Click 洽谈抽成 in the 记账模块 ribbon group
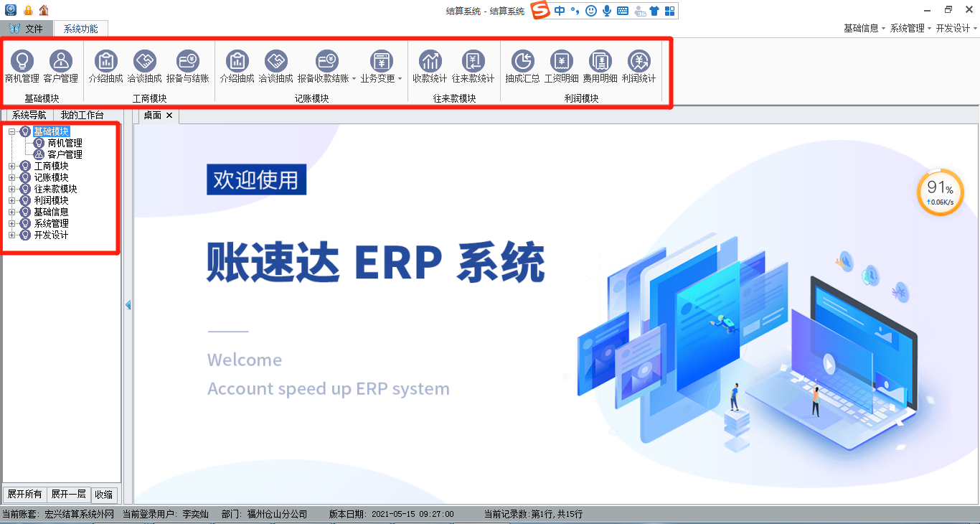This screenshot has height=524, width=980. tap(276, 67)
